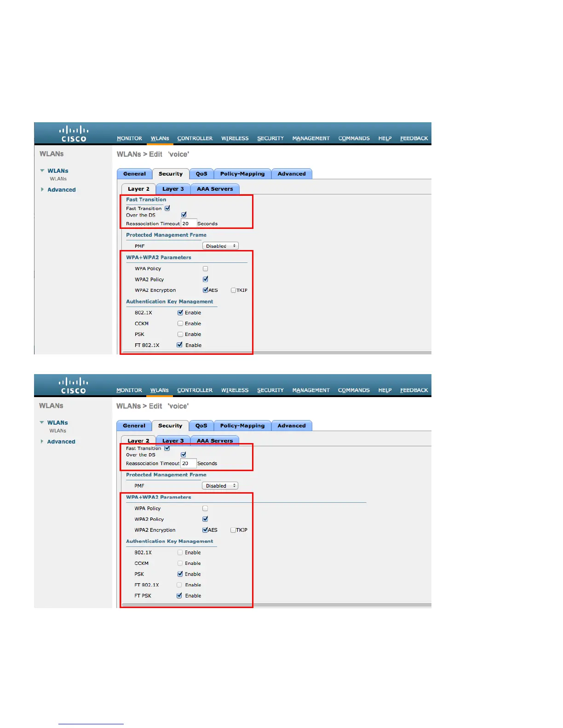Toggle FT 802.1X checkbox in upper screenshot
This screenshot has width=563, height=728.
click(179, 345)
